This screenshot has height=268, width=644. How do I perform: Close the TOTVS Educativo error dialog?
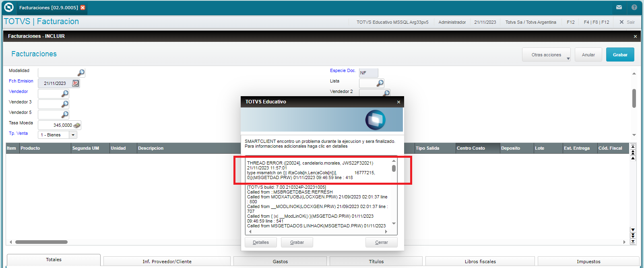[x=398, y=102]
